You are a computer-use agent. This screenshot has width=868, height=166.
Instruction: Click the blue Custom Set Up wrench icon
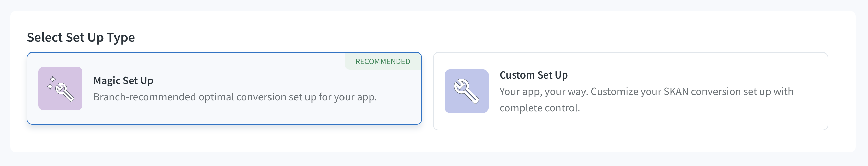tap(467, 91)
